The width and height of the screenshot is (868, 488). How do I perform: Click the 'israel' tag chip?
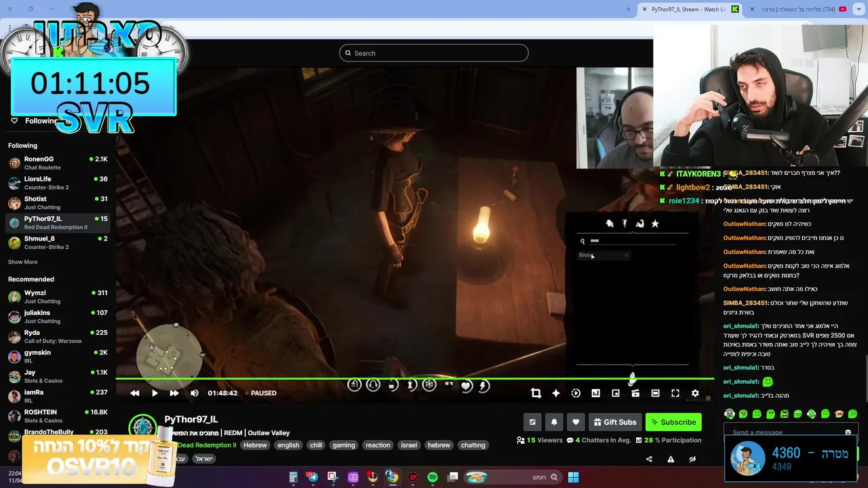click(x=409, y=445)
